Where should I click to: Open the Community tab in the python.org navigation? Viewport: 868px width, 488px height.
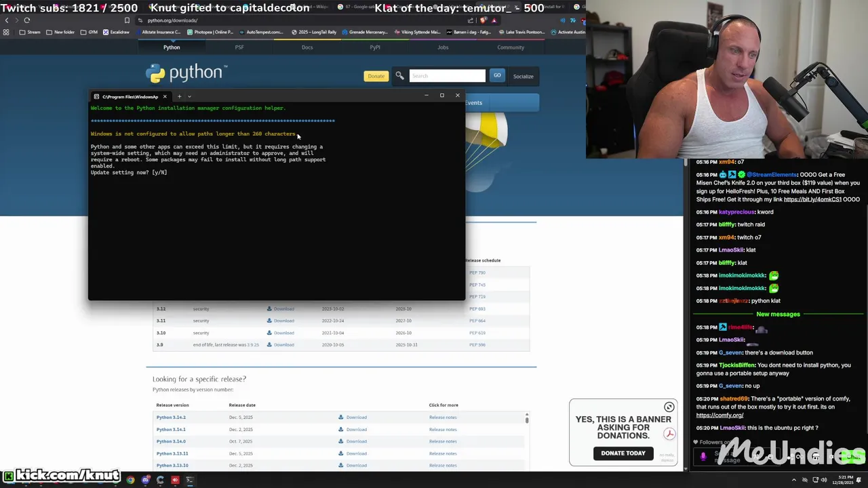point(511,47)
